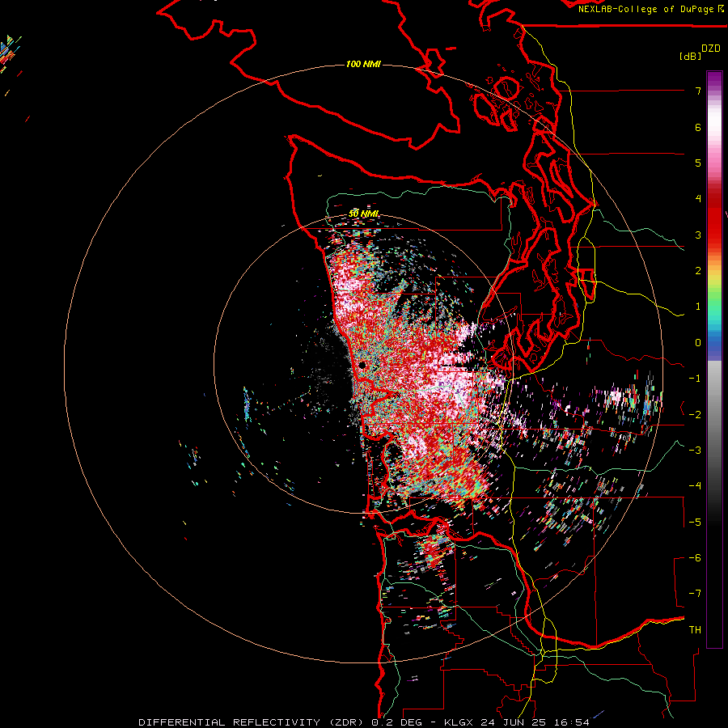The image size is (728, 728).
Task: Click the TH threshold label on scale
Action: coord(695,630)
